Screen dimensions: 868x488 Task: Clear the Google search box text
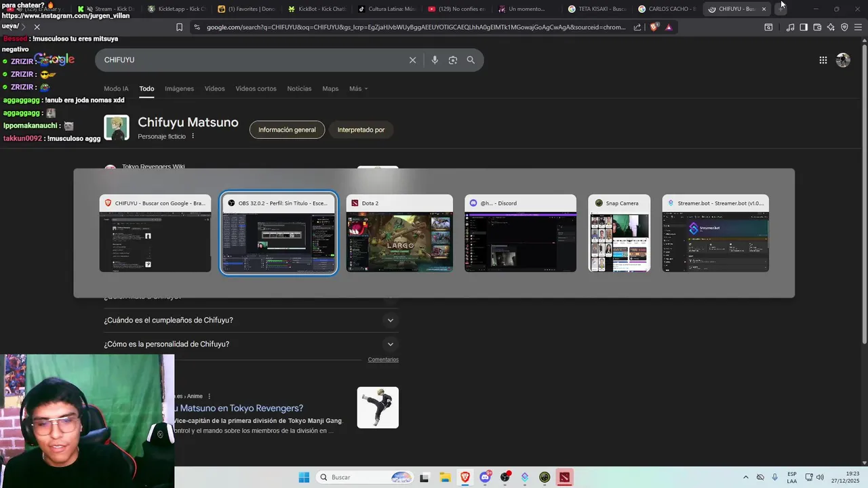tap(412, 60)
